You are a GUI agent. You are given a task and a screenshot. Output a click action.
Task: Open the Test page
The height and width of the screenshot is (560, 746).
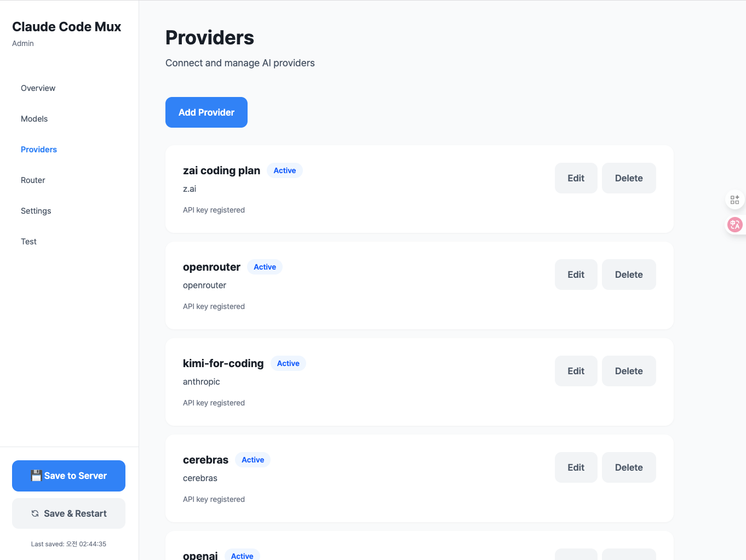[x=28, y=241]
